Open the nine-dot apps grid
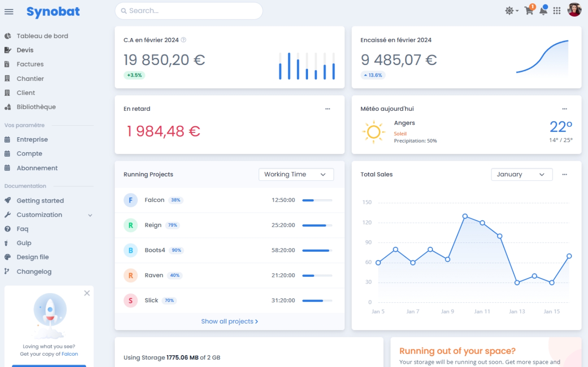This screenshot has height=367, width=588. [557, 11]
